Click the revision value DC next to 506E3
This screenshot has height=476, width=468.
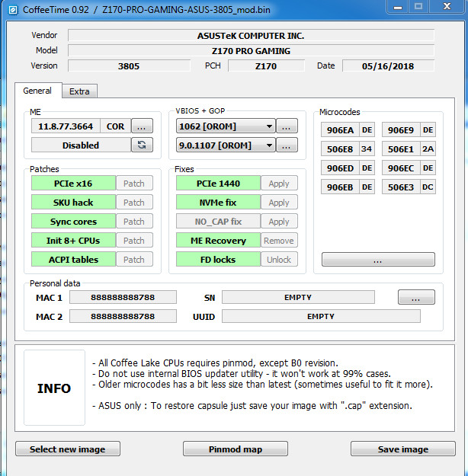pyautogui.click(x=428, y=187)
